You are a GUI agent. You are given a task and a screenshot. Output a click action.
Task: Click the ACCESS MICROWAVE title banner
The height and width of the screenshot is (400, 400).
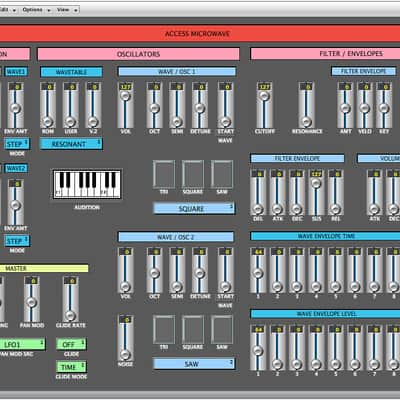pos(200,33)
